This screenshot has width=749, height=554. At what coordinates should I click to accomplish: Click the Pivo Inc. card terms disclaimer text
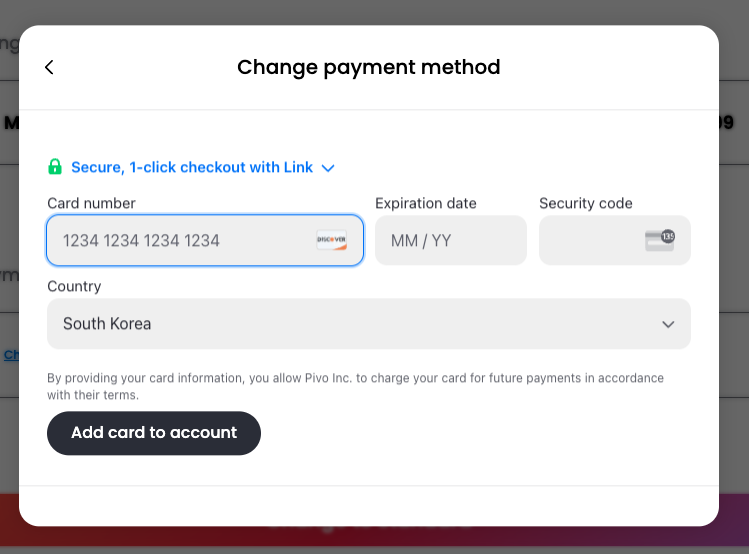click(355, 386)
